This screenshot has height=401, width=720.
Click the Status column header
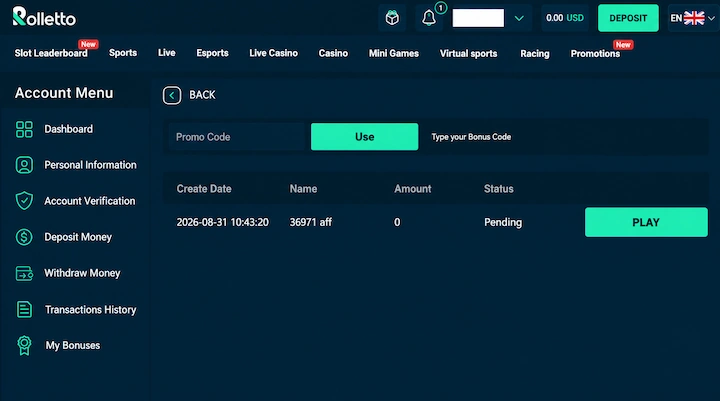coord(499,189)
